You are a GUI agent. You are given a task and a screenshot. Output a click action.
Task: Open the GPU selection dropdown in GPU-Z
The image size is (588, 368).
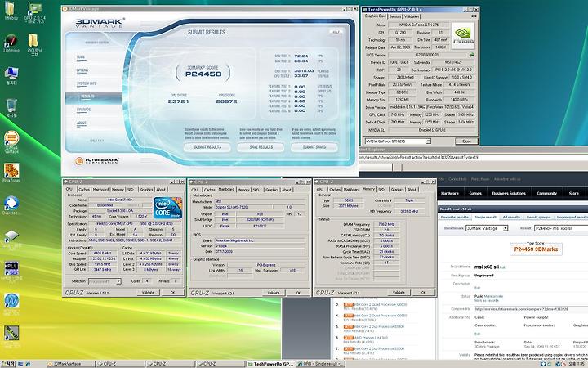click(398, 141)
